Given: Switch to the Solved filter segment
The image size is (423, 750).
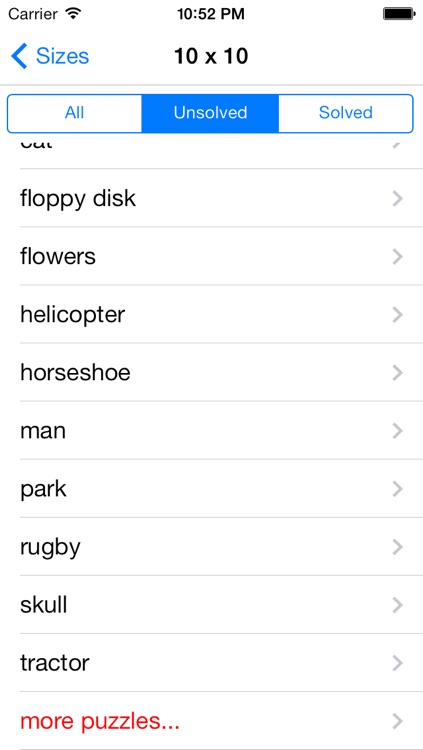Looking at the screenshot, I should (345, 113).
